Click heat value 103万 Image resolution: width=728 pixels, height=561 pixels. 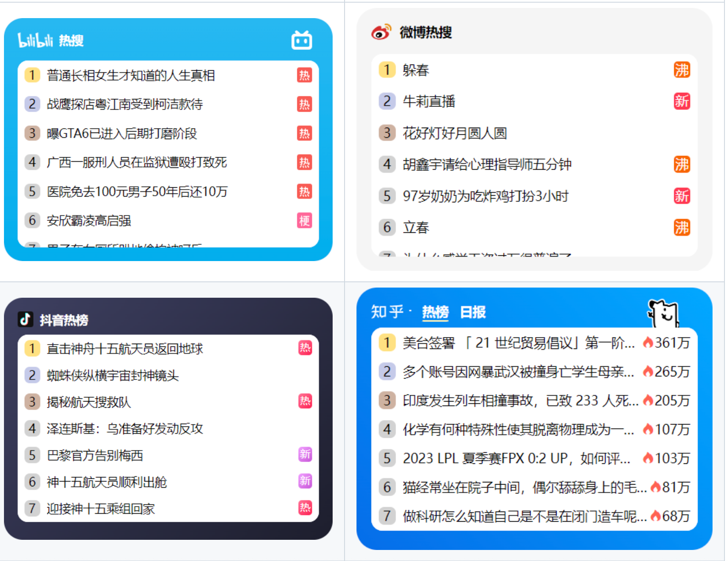coord(672,458)
